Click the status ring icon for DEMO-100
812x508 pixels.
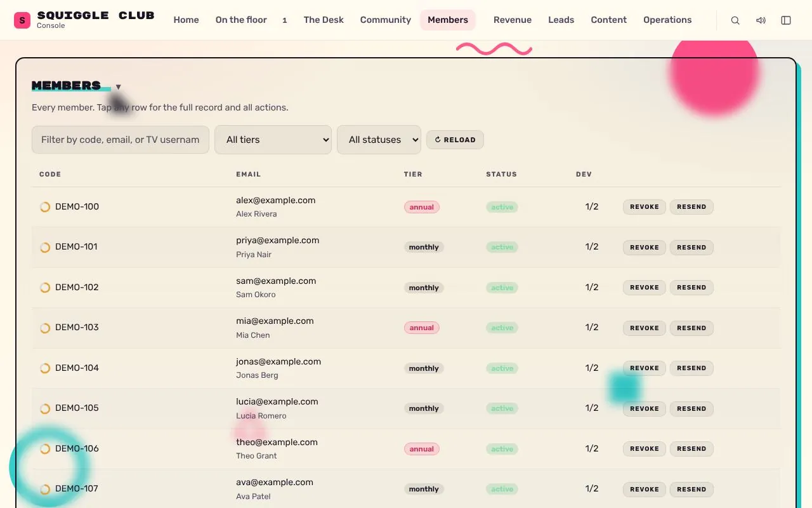point(45,207)
